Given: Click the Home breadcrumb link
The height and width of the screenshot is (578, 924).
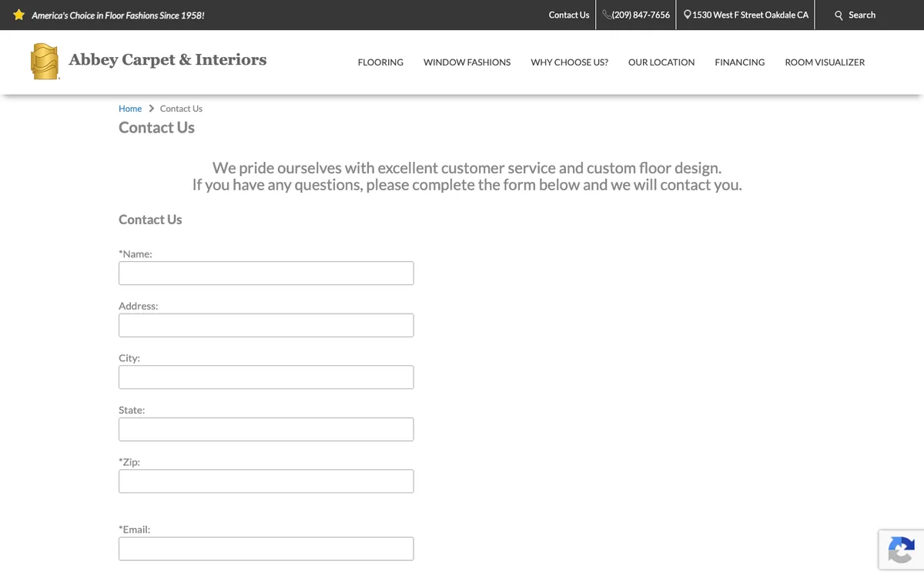Looking at the screenshot, I should [x=130, y=109].
